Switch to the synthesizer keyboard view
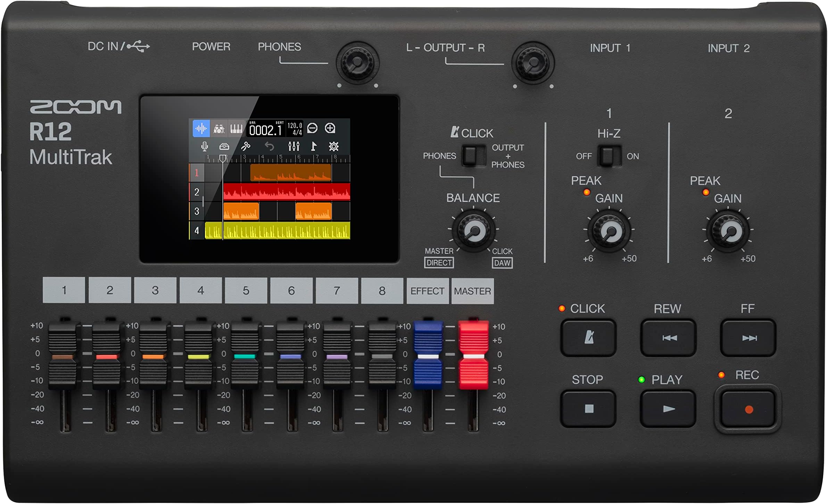Viewport: 828px width, 504px height. [236, 128]
